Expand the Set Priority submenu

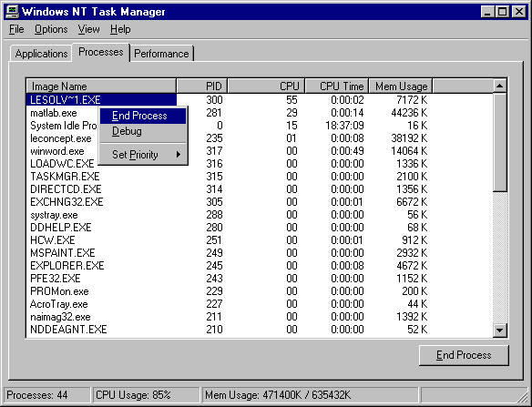pos(143,155)
